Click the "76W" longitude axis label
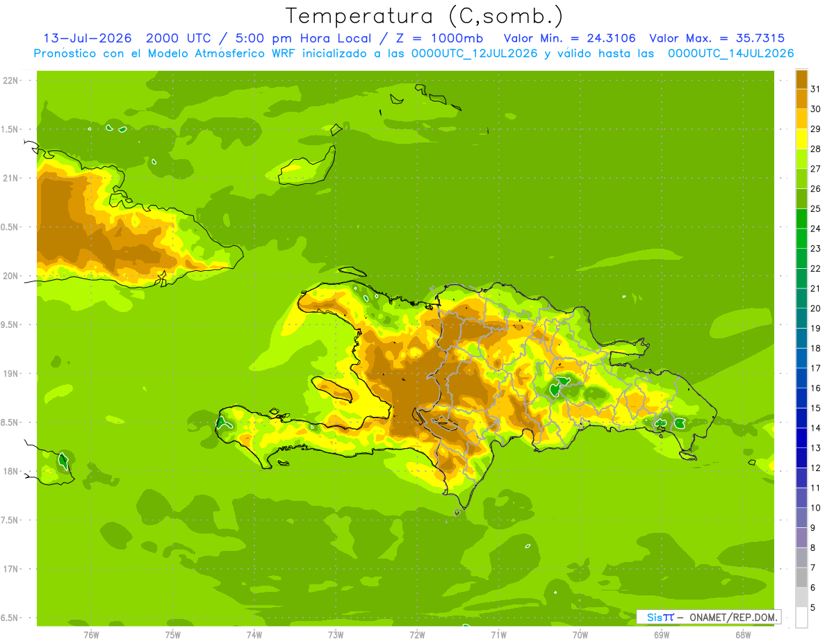 click(91, 634)
